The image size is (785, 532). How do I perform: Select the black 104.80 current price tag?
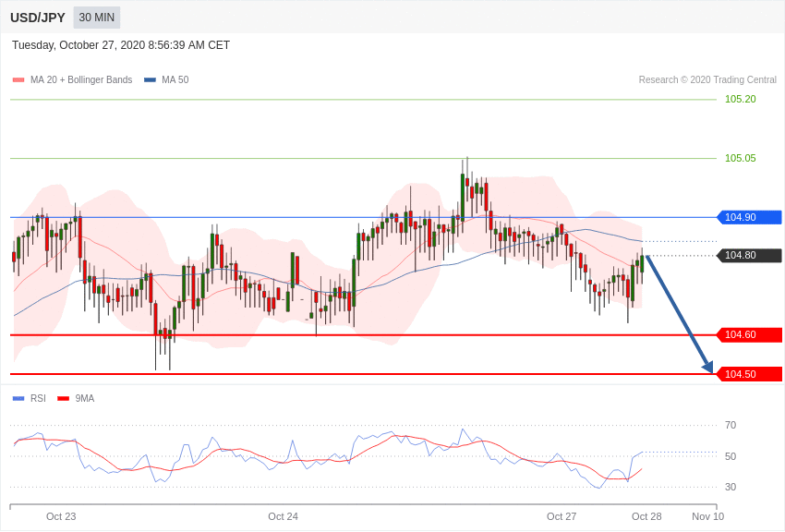749,255
